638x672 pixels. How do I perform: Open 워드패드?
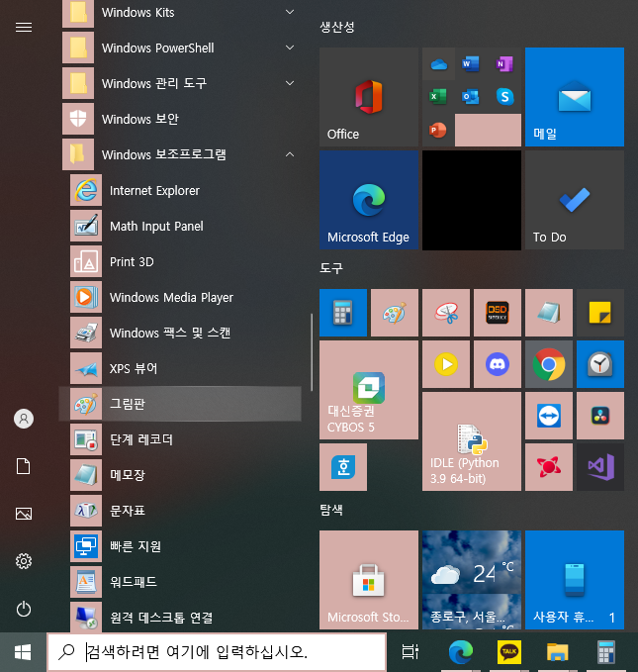(x=180, y=582)
